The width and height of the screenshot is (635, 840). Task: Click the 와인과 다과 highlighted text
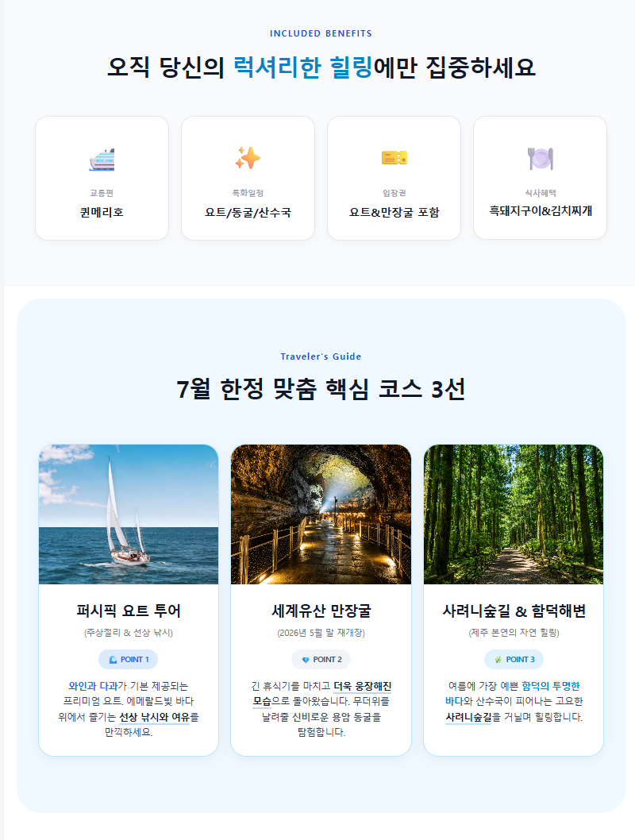pyautogui.click(x=93, y=686)
